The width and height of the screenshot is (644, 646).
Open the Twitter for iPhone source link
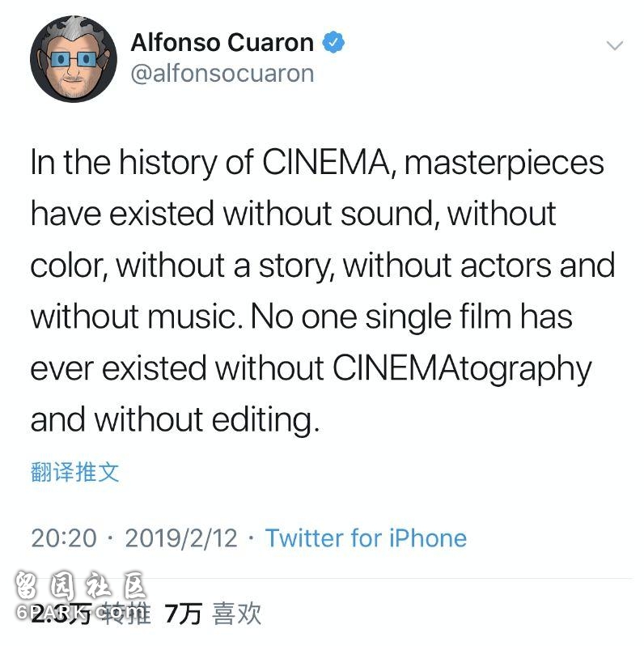[x=366, y=538]
